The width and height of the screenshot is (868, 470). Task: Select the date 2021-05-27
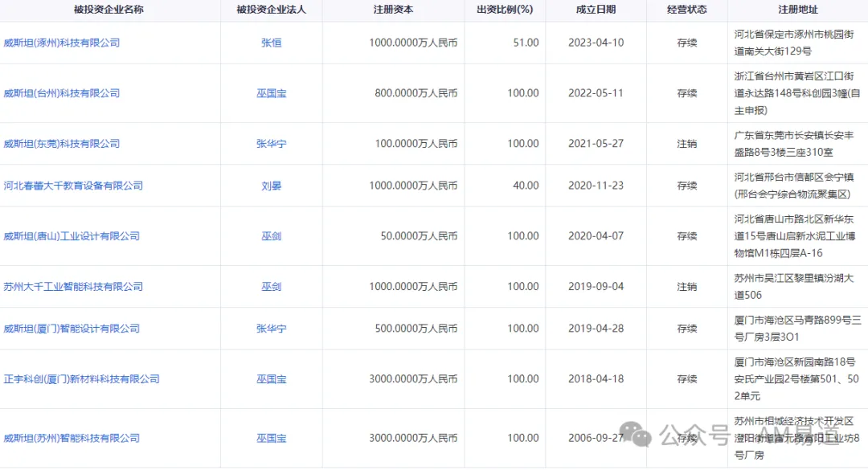point(596,143)
